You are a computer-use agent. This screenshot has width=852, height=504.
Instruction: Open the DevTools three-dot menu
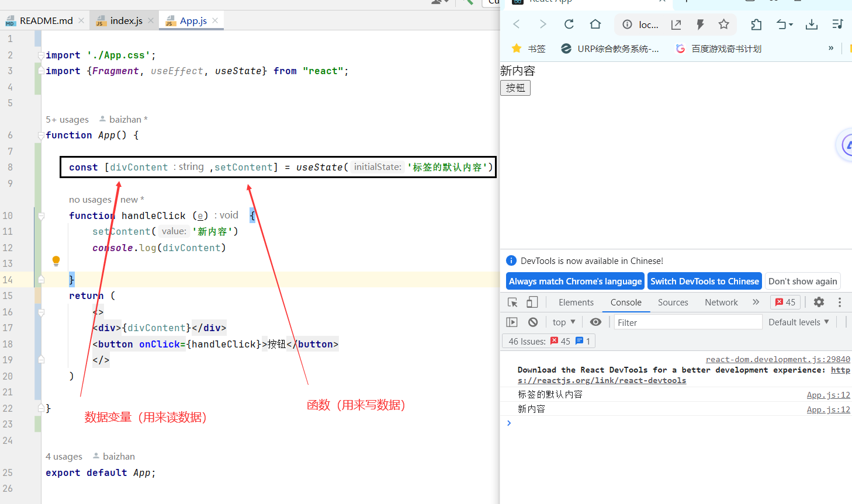pyautogui.click(x=840, y=302)
